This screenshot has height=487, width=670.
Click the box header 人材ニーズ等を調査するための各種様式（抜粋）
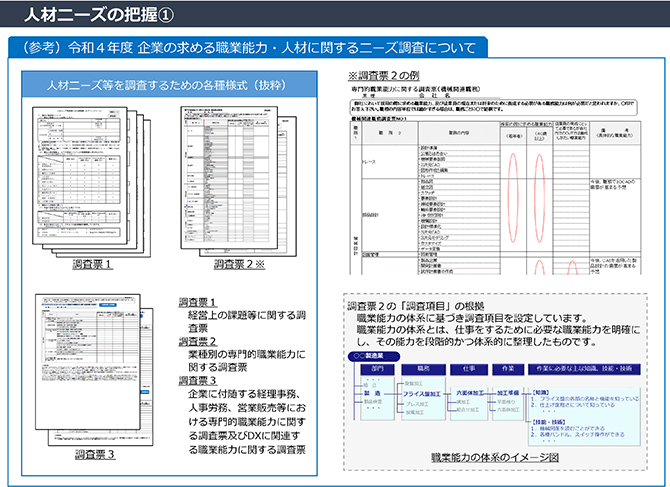point(169,85)
